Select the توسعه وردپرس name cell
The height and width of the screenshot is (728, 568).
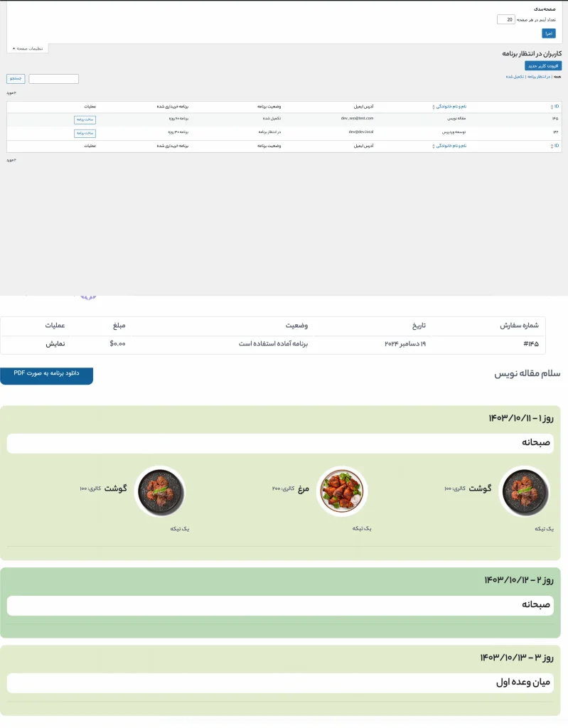(454, 132)
